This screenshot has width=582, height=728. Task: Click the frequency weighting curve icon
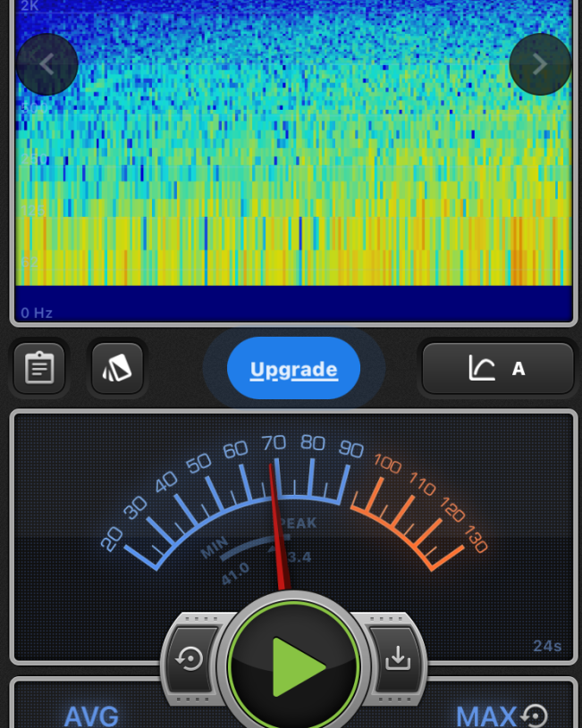click(x=482, y=368)
